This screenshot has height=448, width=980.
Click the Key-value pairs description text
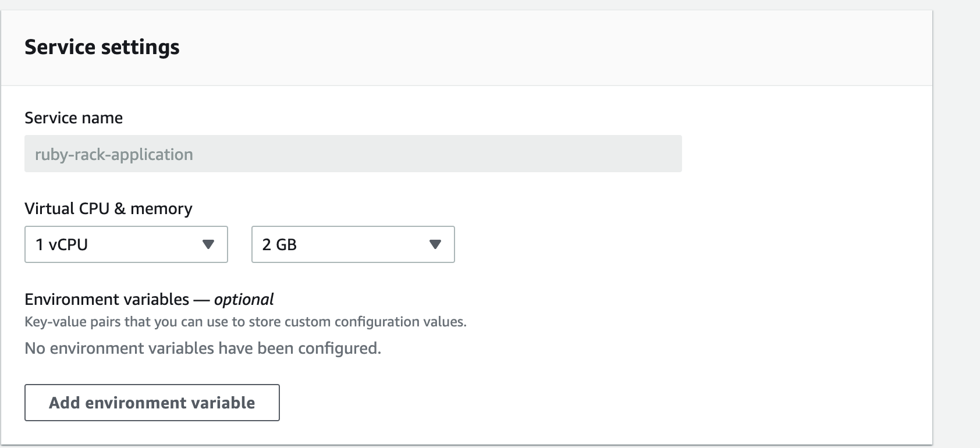245,322
